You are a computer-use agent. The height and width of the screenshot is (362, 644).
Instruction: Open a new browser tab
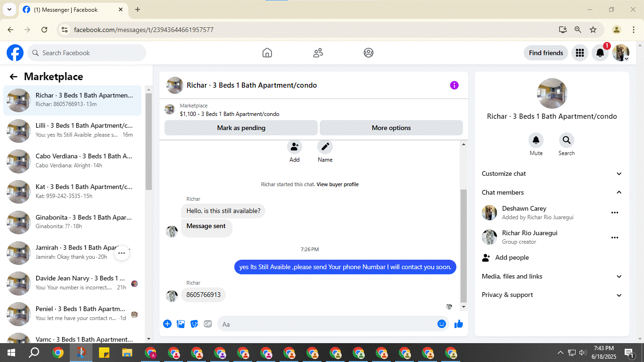pyautogui.click(x=138, y=9)
